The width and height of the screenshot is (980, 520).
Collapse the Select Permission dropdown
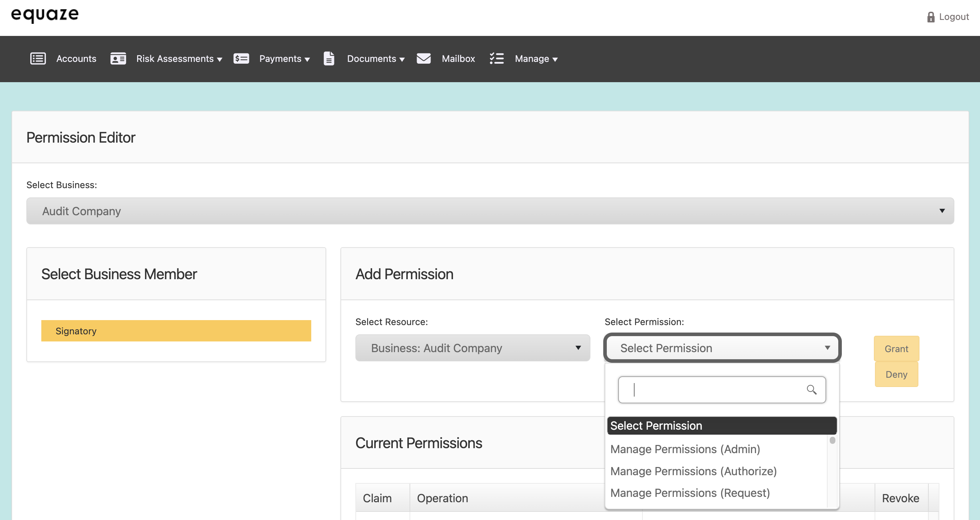722,348
